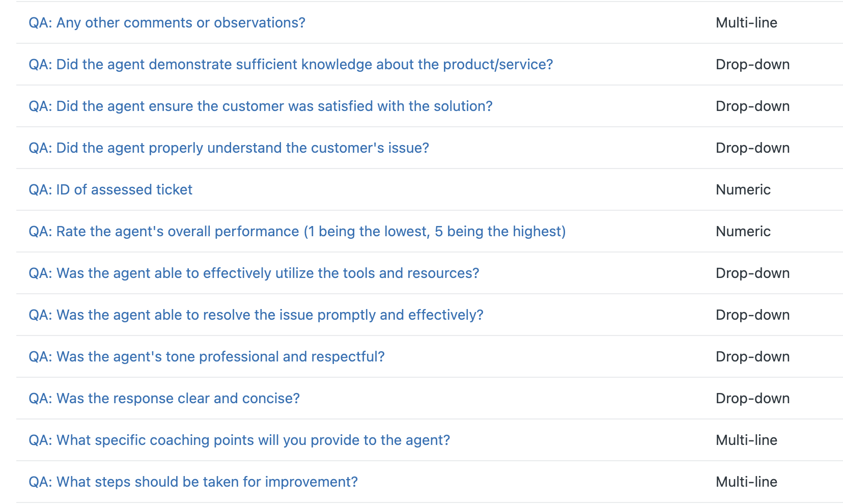Open tools and resources utilization question
This screenshot has height=504, width=843.
pos(254,273)
